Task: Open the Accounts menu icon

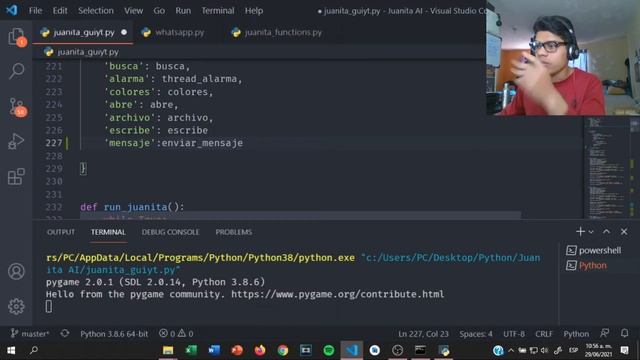Action: tap(16, 271)
